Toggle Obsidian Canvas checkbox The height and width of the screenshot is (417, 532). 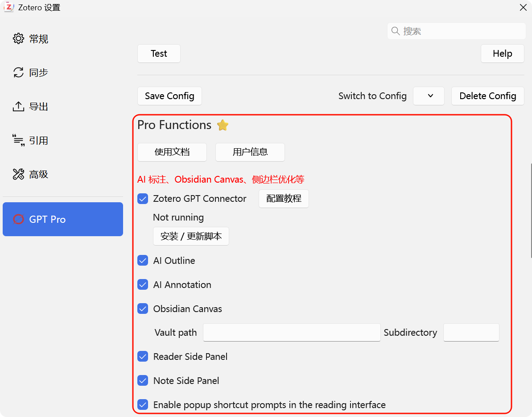click(x=143, y=309)
